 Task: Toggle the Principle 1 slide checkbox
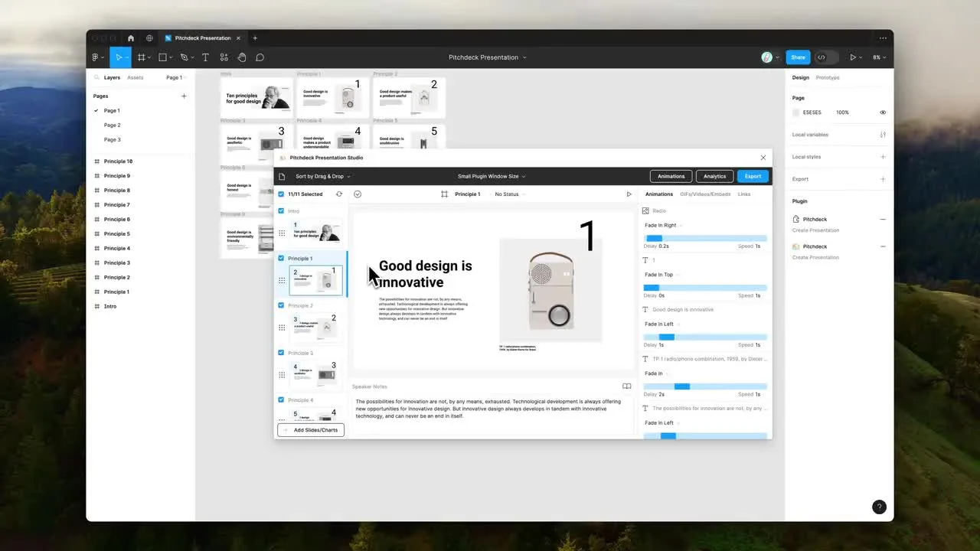281,259
